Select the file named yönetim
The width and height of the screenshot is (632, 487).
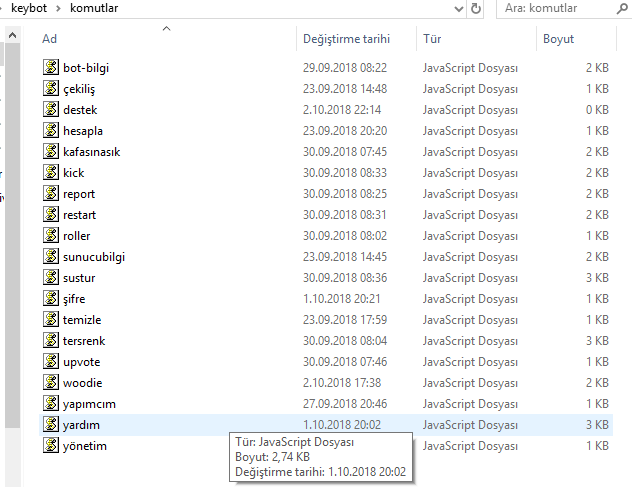point(85,446)
